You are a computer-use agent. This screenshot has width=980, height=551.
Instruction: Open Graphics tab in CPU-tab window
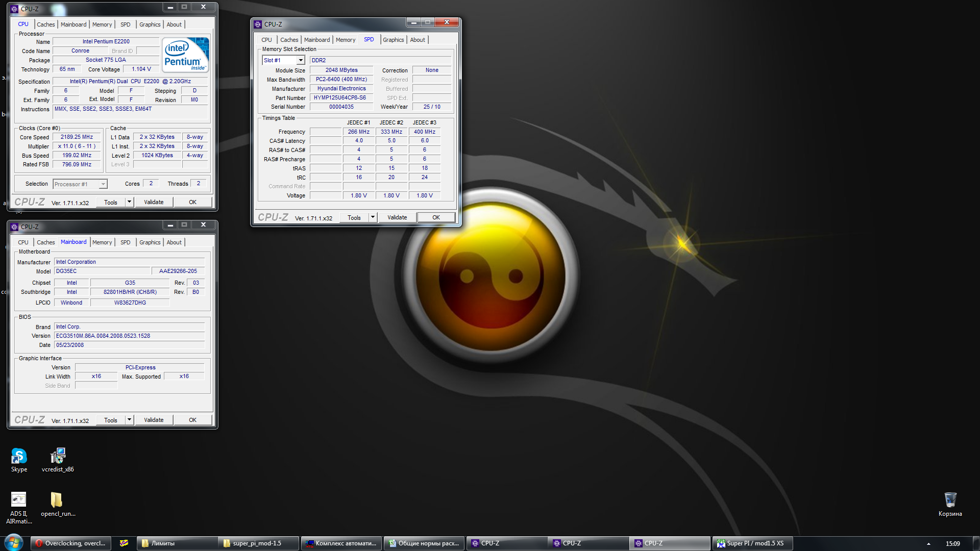[x=150, y=24]
